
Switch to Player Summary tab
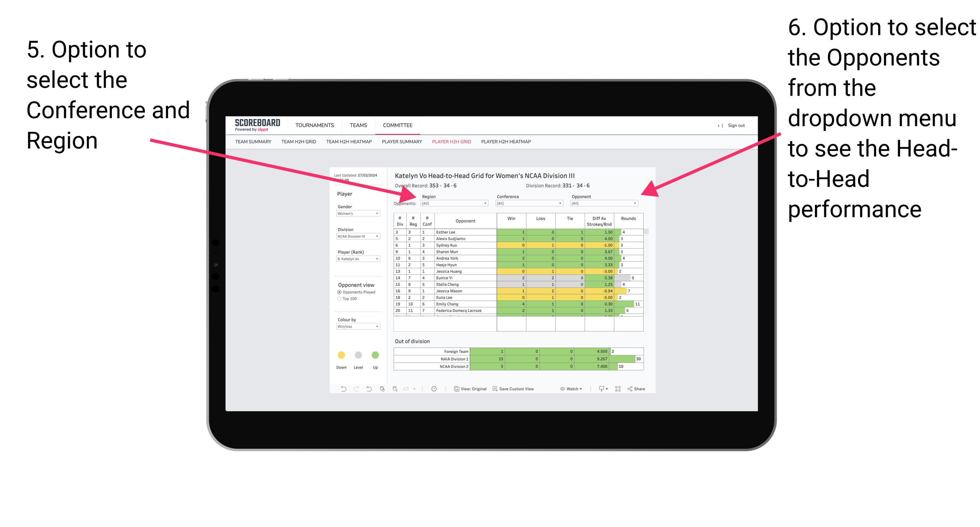(x=400, y=144)
